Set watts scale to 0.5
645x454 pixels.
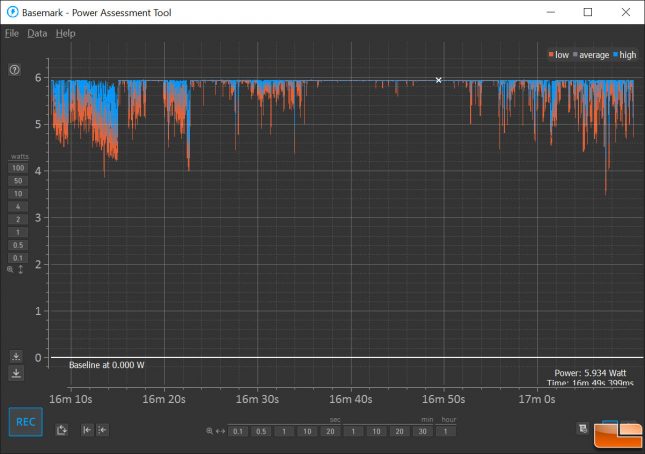18,245
